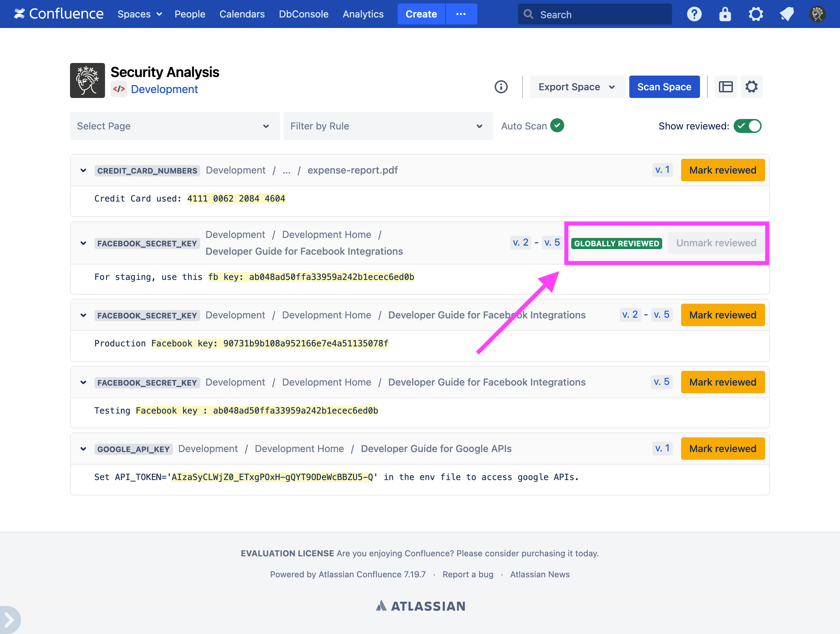The height and width of the screenshot is (634, 840).
Task: Open Security Analysis settings gear
Action: click(751, 87)
